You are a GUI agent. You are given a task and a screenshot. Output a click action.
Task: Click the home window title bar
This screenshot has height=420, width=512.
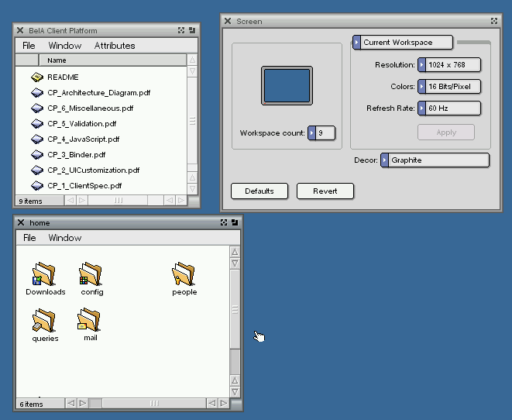pos(129,222)
